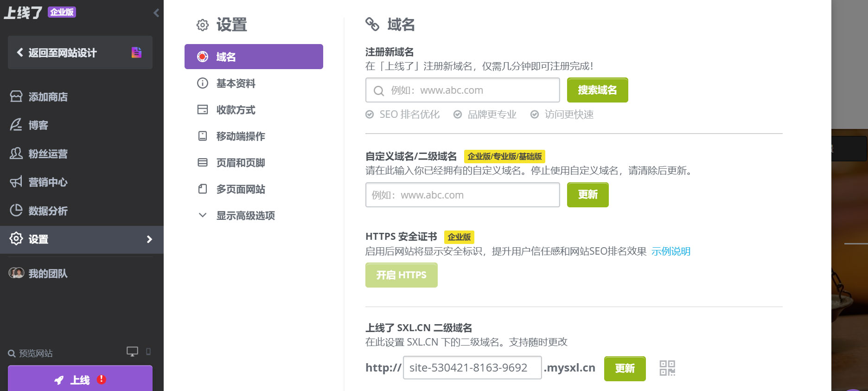The width and height of the screenshot is (868, 391).
Task: Click the magnifier icon next to 预览网站
Action: click(12, 354)
